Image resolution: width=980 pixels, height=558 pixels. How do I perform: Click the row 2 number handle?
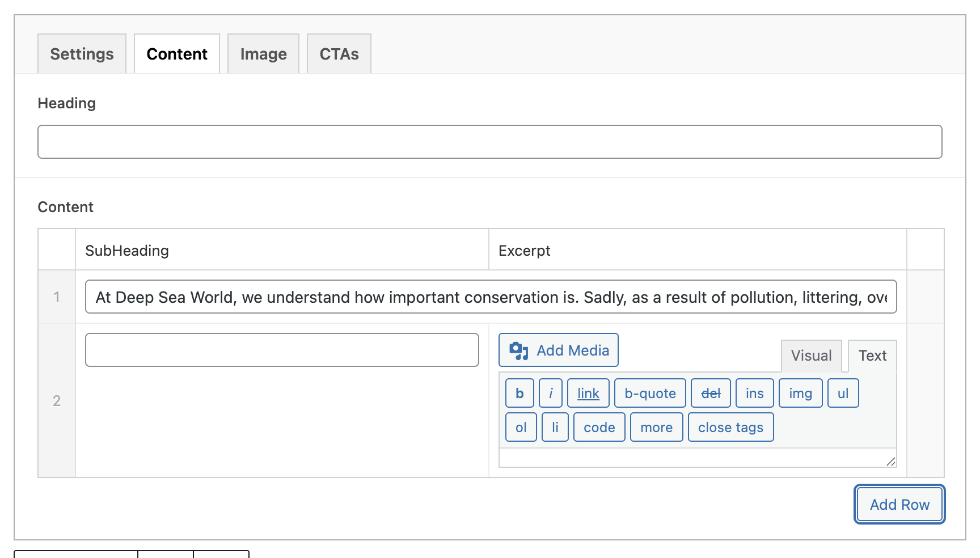click(x=57, y=400)
